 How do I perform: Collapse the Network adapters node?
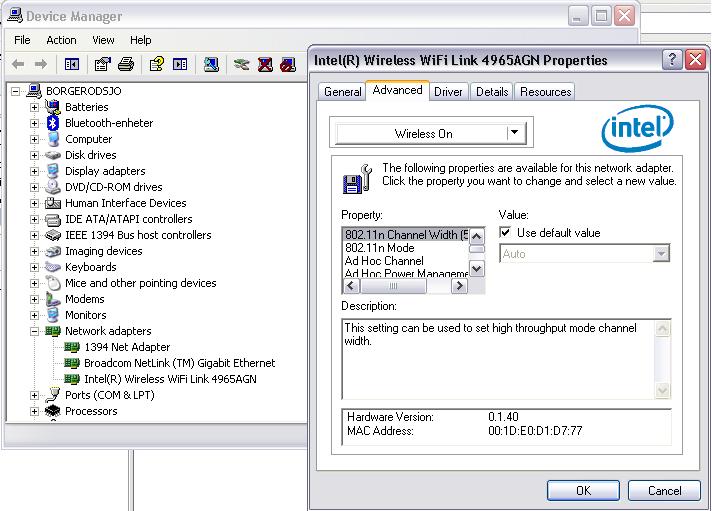point(34,331)
